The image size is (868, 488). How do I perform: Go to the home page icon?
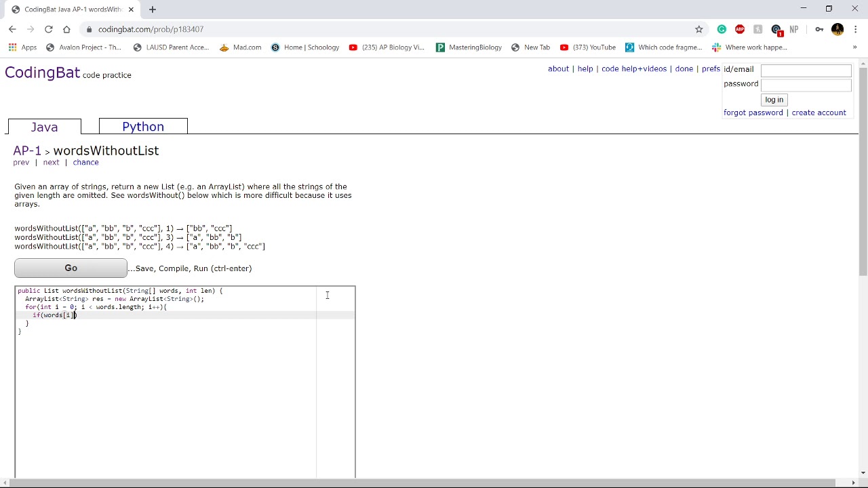(66, 29)
